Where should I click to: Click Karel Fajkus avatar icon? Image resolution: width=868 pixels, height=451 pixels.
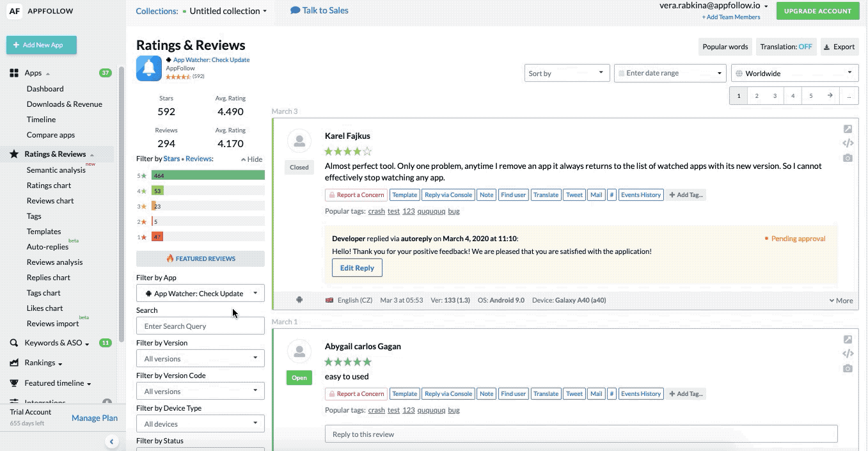[x=299, y=141]
